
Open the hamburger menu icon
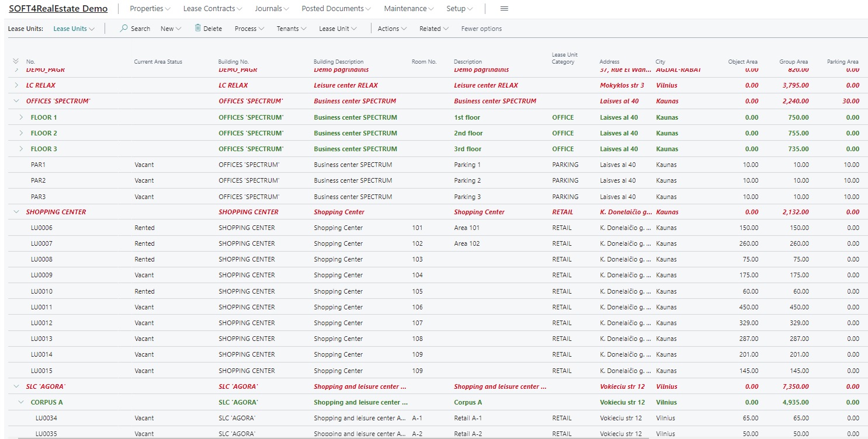[x=505, y=9]
